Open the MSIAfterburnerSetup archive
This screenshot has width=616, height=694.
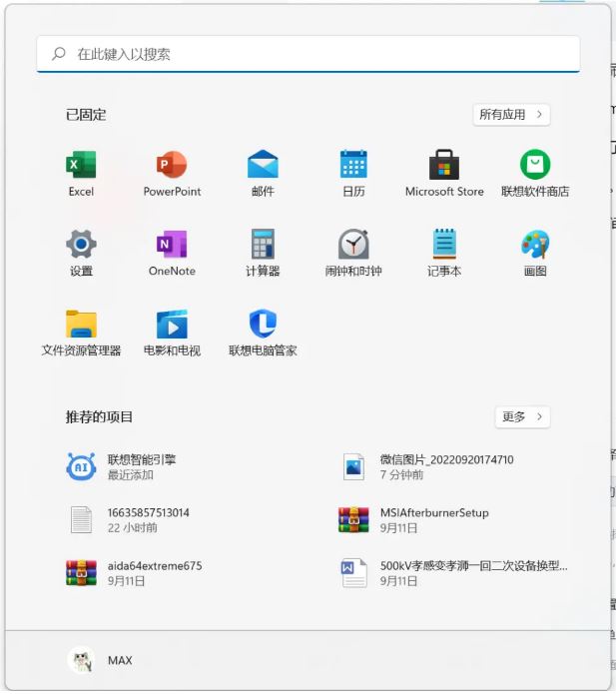413,519
